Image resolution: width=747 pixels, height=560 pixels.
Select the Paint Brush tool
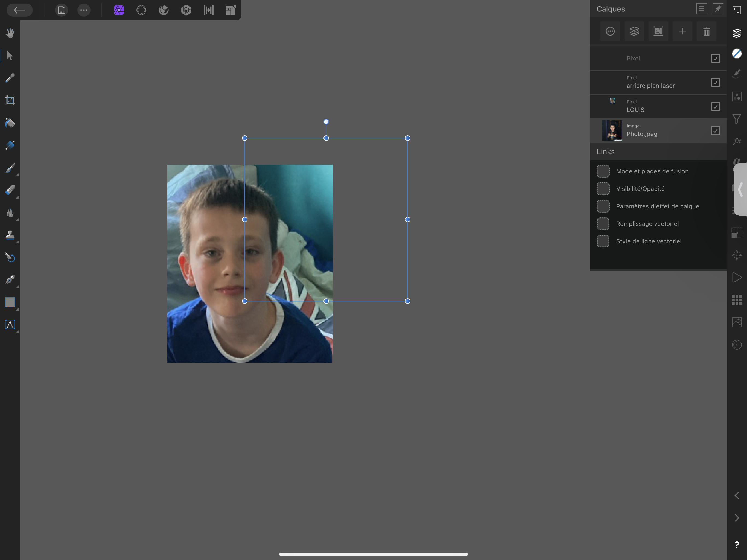(x=10, y=168)
